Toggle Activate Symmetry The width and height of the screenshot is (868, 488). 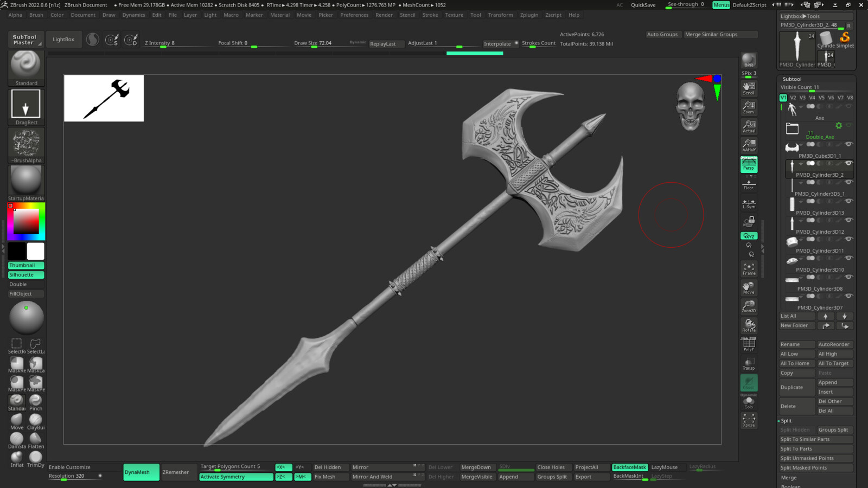click(236, 477)
